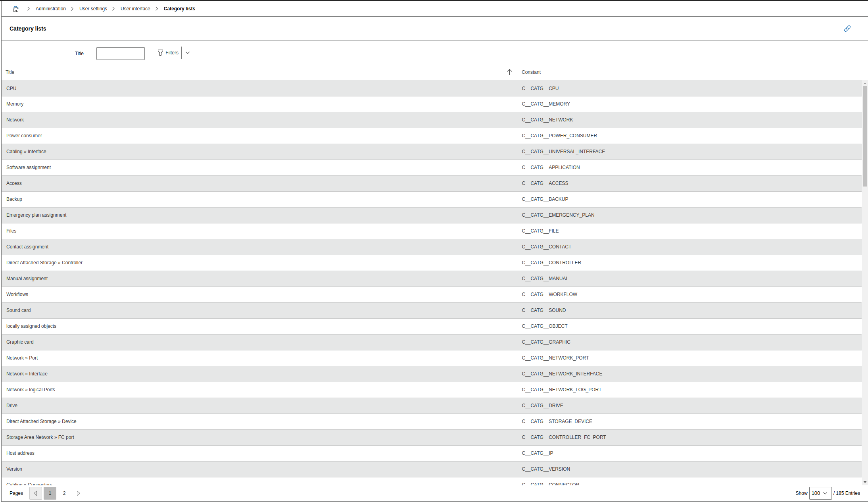Screen dimensions: 868x502
Task: Open the Access category row
Action: 432,183
